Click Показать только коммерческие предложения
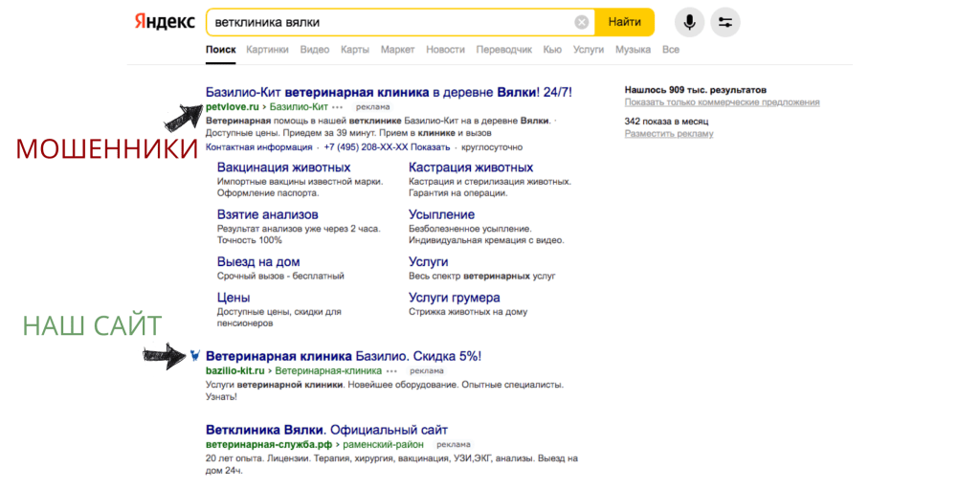The image size is (980, 490). click(722, 102)
